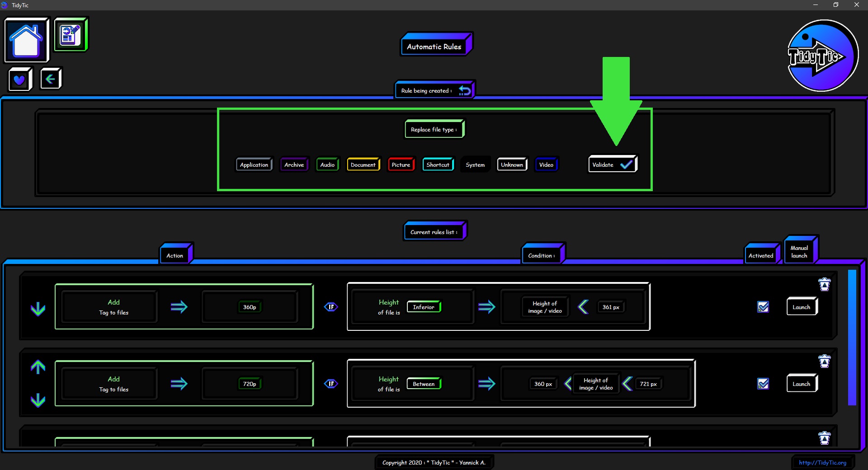Select the Shortcut file type

pos(438,164)
